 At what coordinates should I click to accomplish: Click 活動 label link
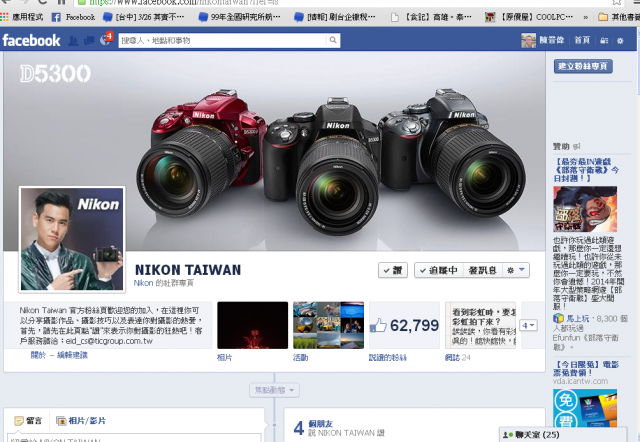(x=300, y=358)
